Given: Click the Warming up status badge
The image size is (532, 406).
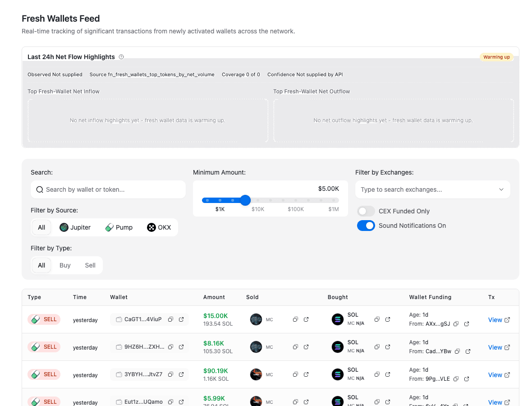Looking at the screenshot, I should (496, 57).
